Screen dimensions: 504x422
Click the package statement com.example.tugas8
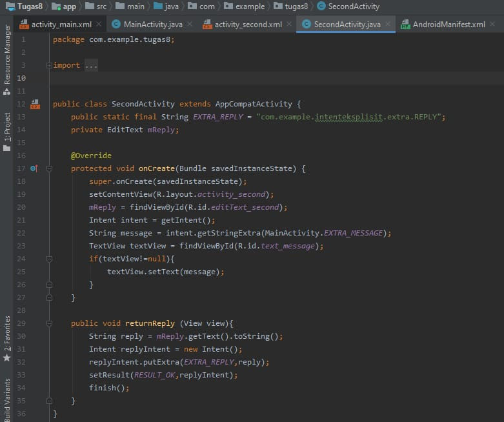(114, 39)
